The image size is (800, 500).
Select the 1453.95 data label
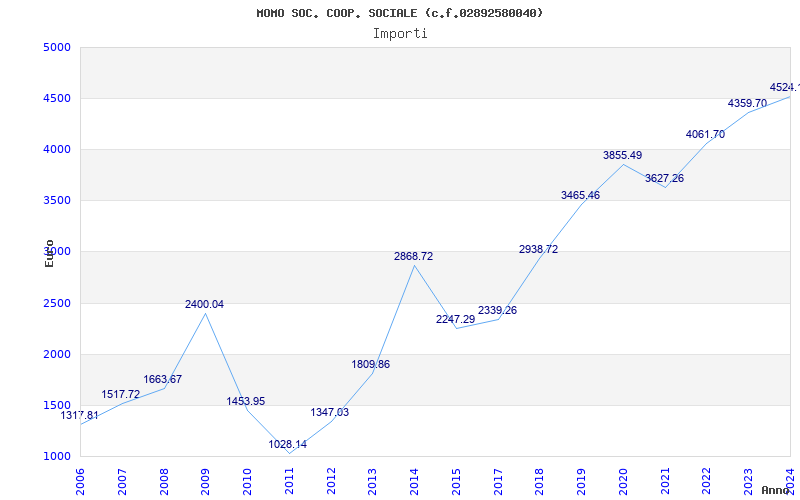pos(246,401)
